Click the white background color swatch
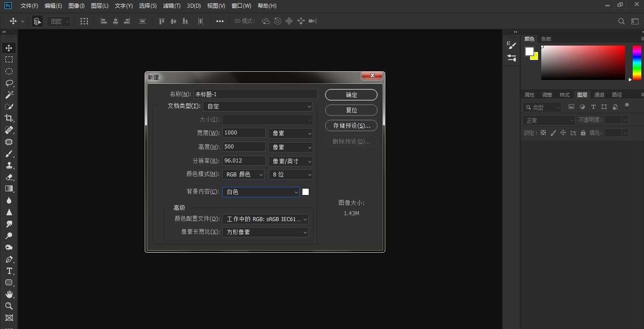This screenshot has height=329, width=644. point(306,191)
